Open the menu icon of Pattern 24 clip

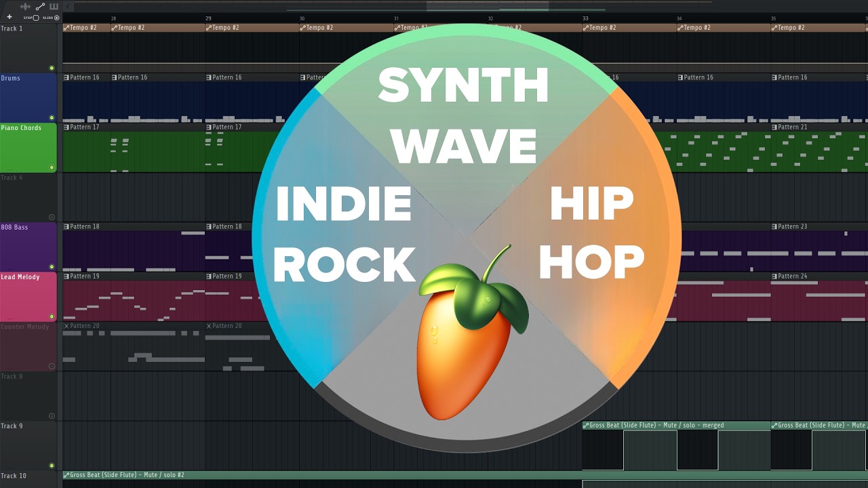[x=774, y=276]
